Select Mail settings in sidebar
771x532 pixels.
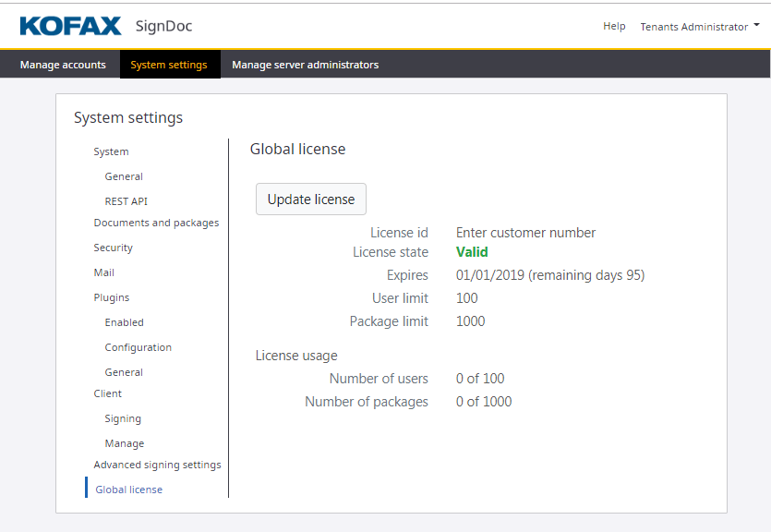tap(103, 272)
